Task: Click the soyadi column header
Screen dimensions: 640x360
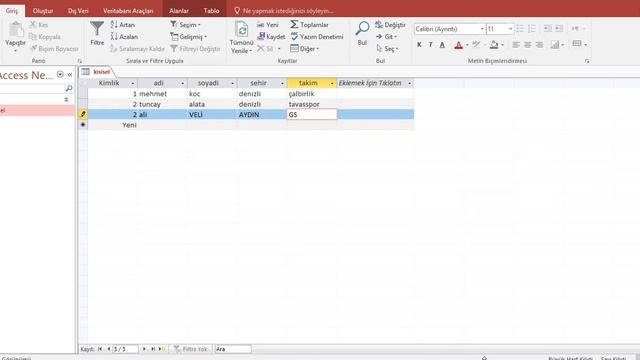Action: [x=212, y=83]
